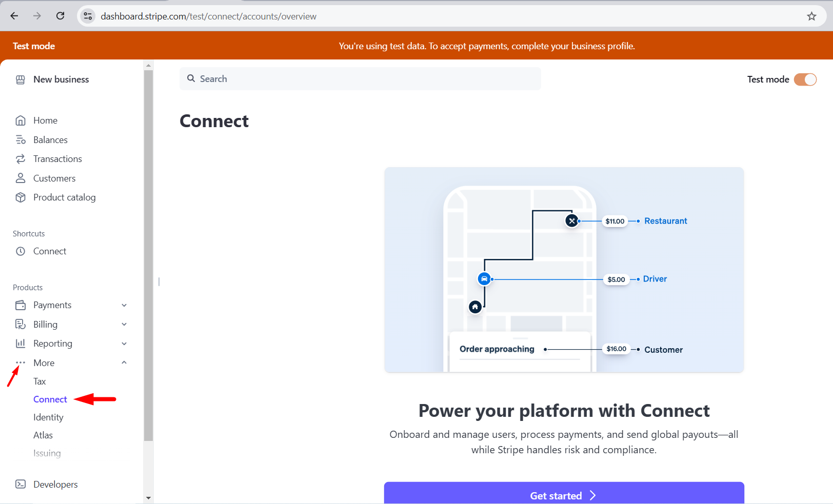
Task: Select Identity under More
Action: (x=48, y=417)
